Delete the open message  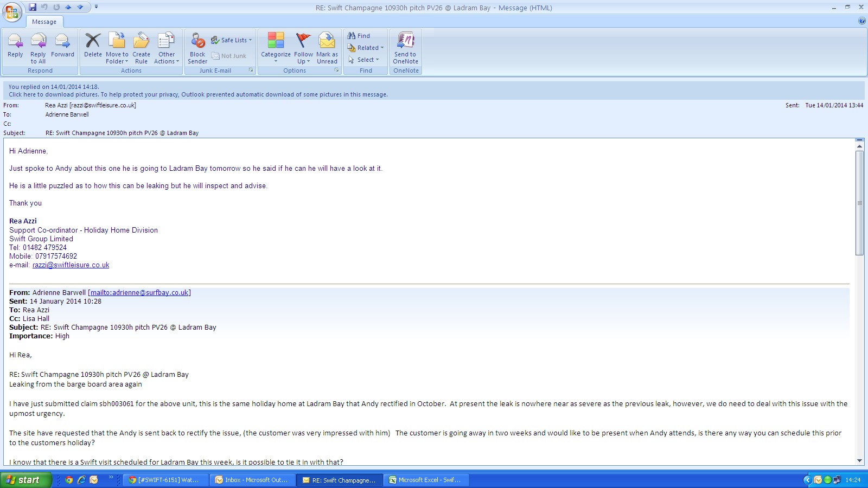click(93, 46)
